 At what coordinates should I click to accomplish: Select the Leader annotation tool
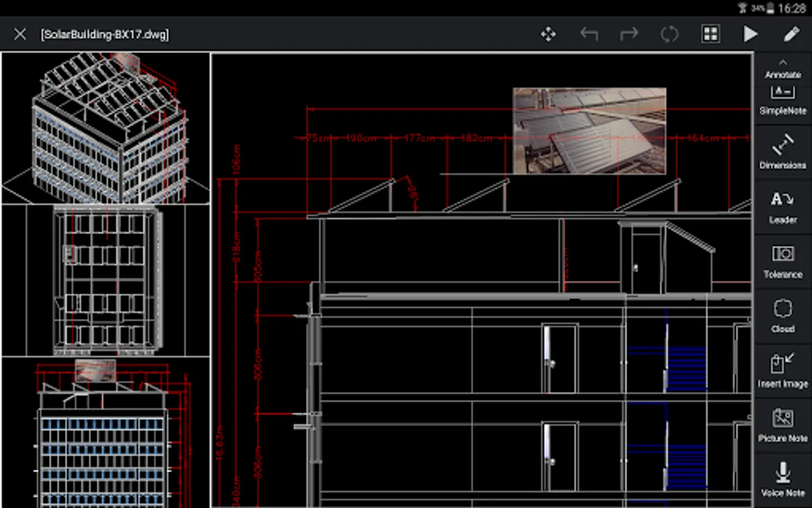pos(783,207)
